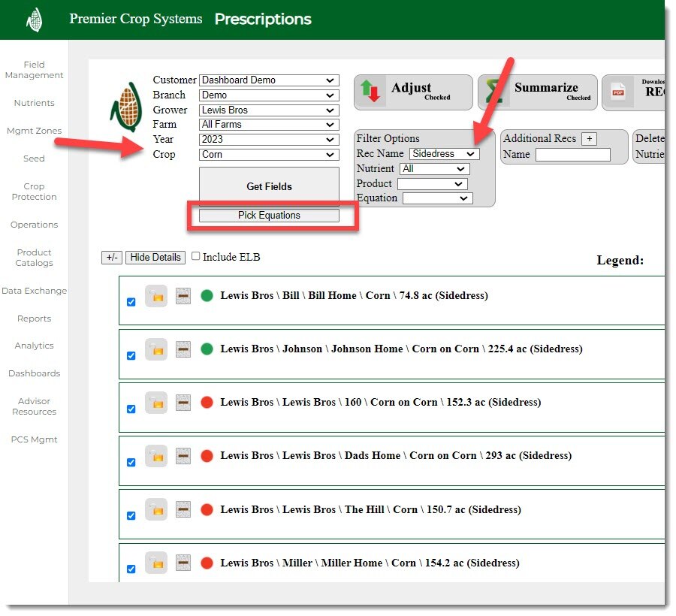The height and width of the screenshot is (616, 676).
Task: Click the PDF download REC icon
Action: [618, 92]
